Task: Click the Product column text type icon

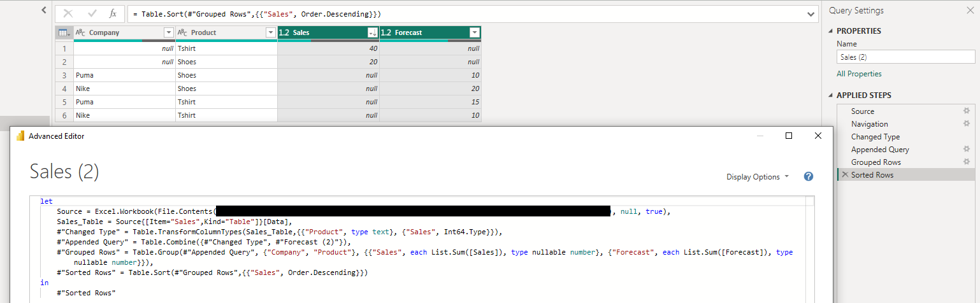Action: 183,32
